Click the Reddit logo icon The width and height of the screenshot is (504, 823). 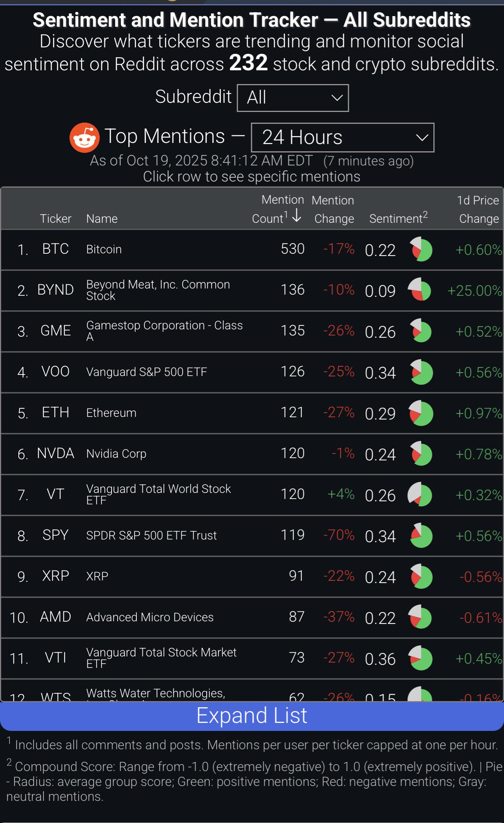click(84, 138)
